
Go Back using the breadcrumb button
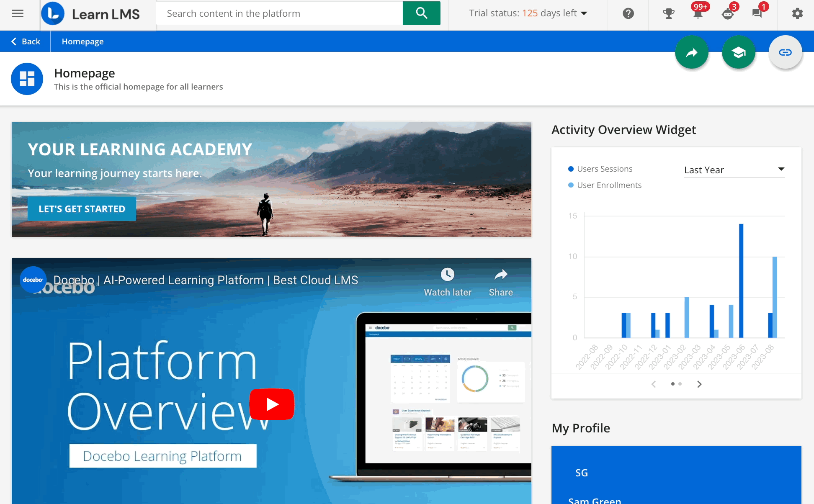point(26,41)
